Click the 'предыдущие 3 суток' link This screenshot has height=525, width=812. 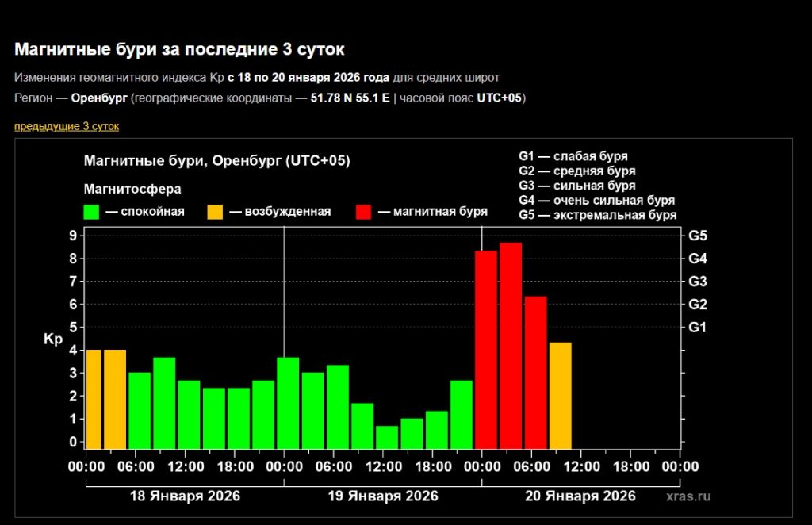tap(67, 126)
